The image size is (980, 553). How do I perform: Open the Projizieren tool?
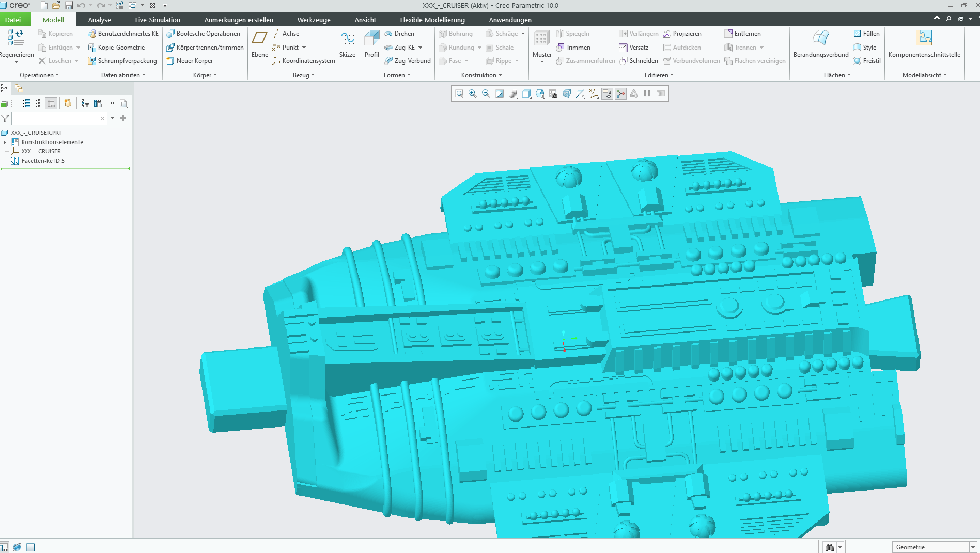[682, 34]
